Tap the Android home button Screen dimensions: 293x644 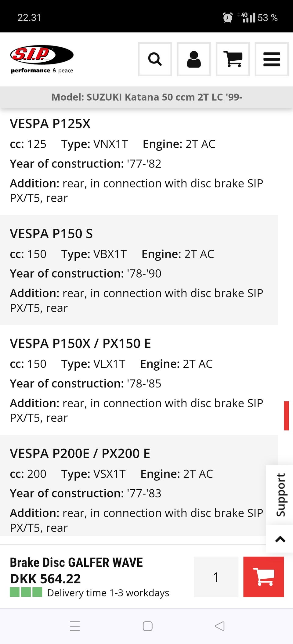147,626
